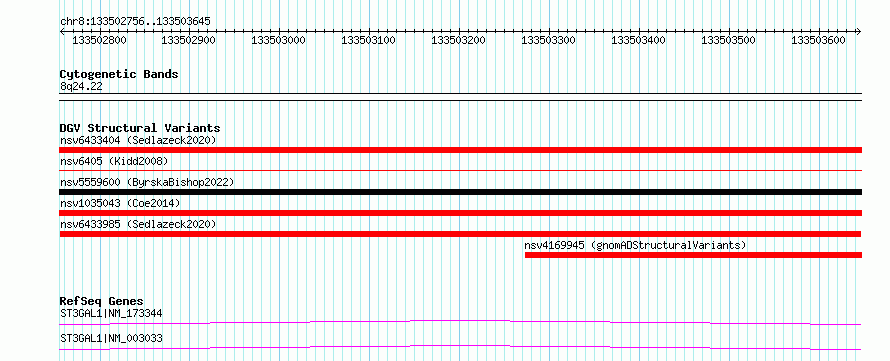The image size is (890, 361).
Task: Click the RefSeq Genes track heading
Action: pyautogui.click(x=102, y=301)
